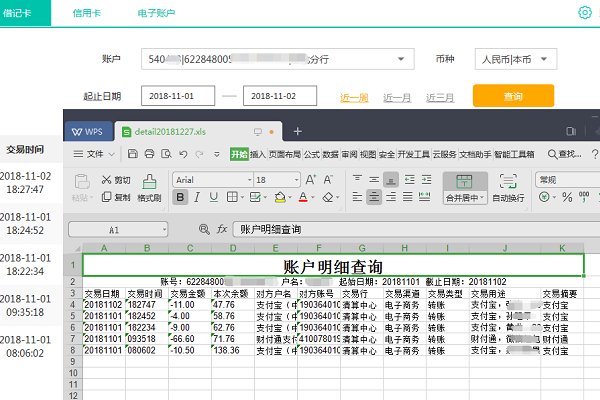Click the fill color bucket

click(280, 197)
